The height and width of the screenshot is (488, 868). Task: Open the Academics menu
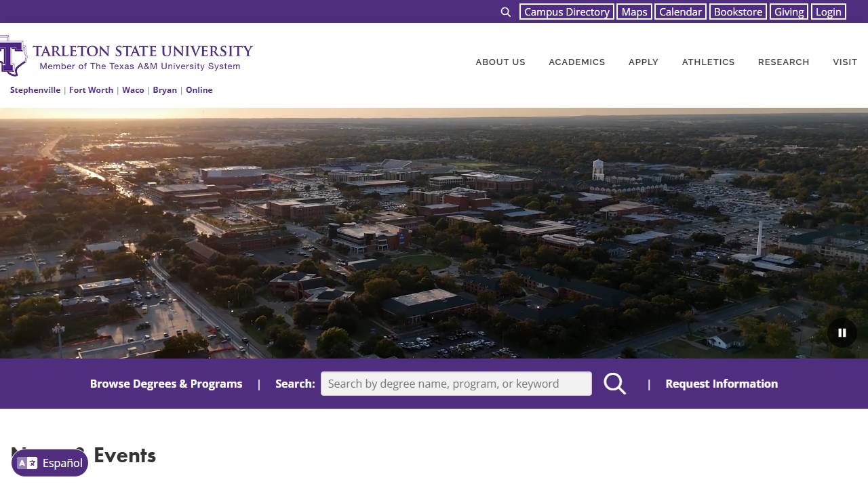(x=576, y=62)
